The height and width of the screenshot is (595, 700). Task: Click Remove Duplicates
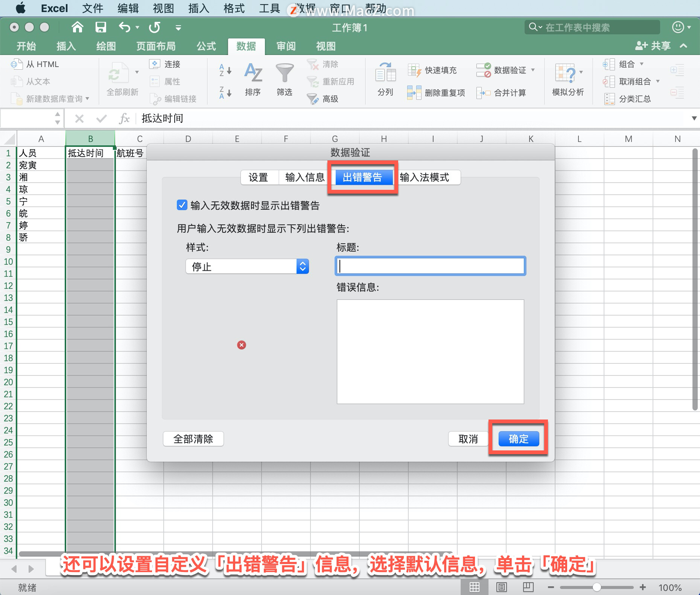click(436, 93)
